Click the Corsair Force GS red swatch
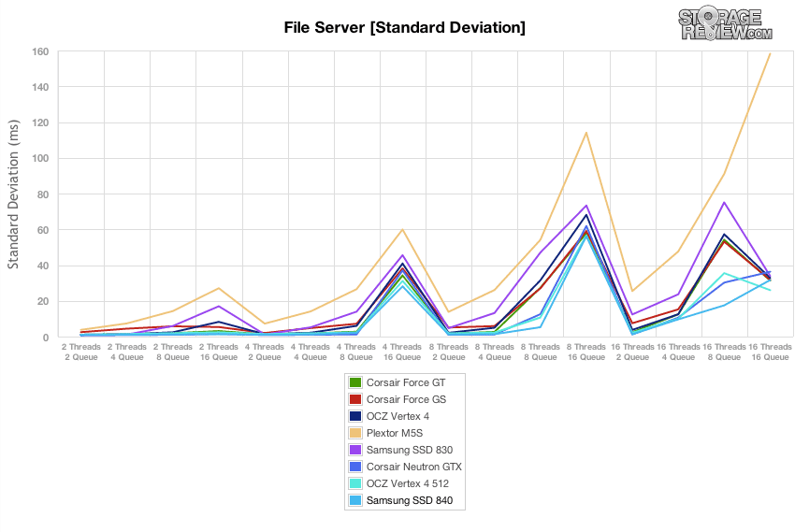 coord(355,399)
